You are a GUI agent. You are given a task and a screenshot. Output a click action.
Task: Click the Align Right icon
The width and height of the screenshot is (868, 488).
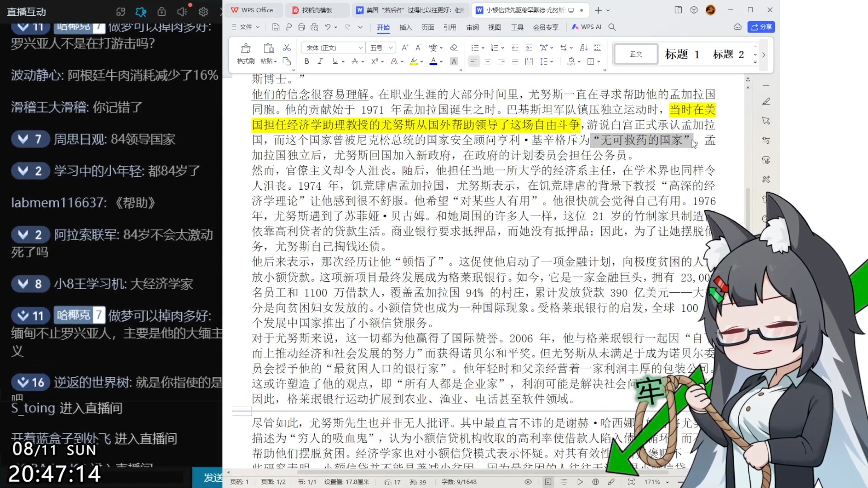point(501,61)
